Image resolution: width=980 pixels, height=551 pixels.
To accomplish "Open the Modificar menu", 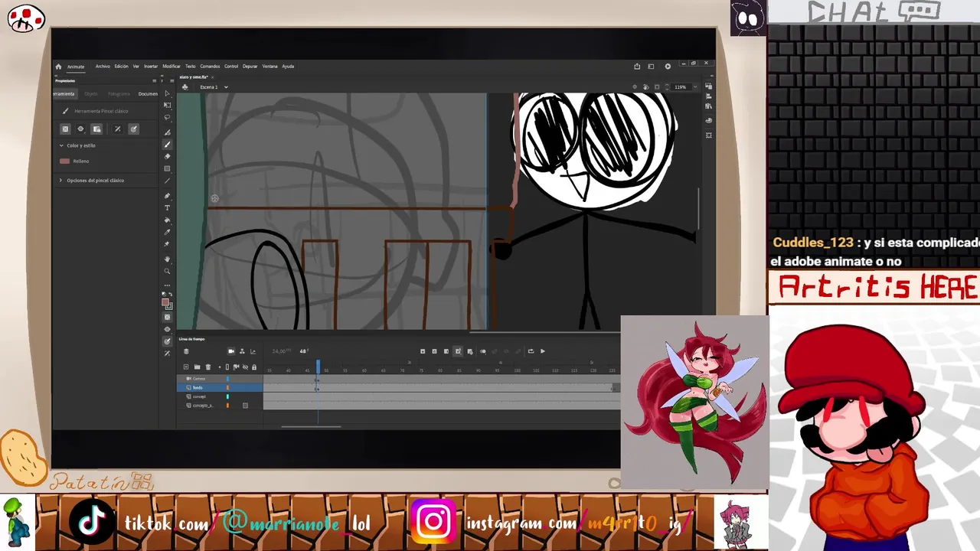I will point(171,67).
